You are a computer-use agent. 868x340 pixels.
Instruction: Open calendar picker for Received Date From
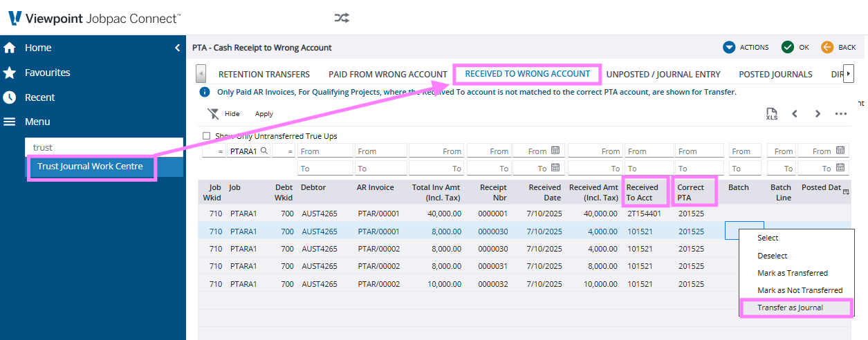click(555, 151)
